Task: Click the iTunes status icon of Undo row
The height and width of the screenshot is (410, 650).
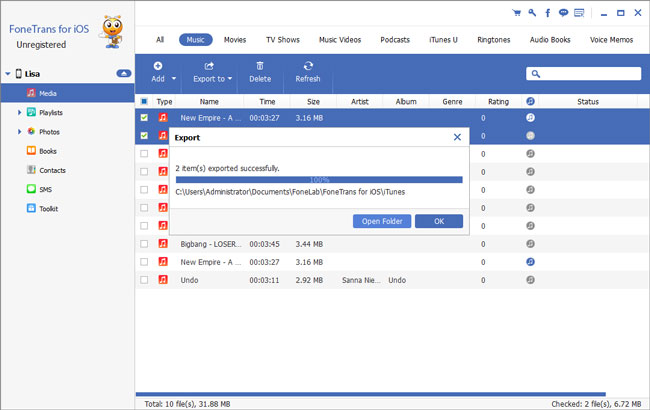Action: click(530, 280)
